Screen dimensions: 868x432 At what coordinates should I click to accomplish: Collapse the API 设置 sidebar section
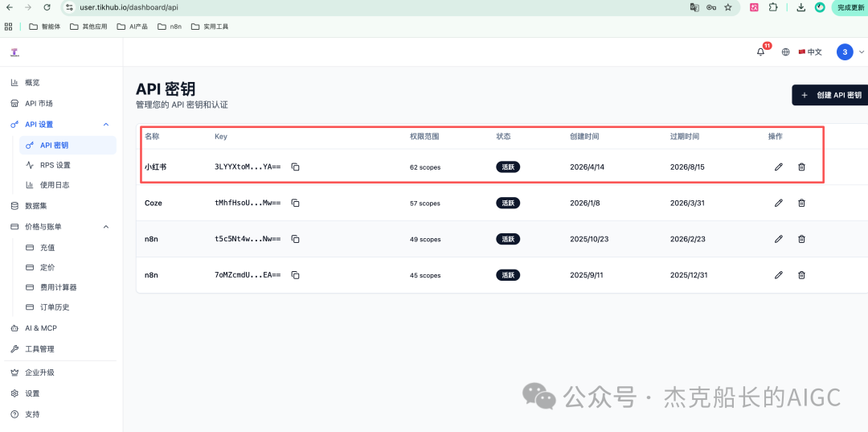pyautogui.click(x=106, y=125)
